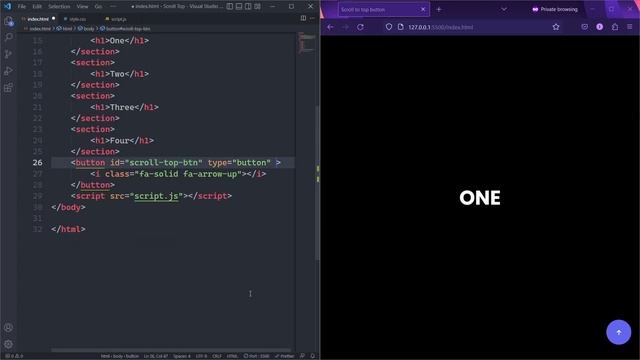Switch to the script.js editor tab
Image resolution: width=640 pixels, height=360 pixels.
pyautogui.click(x=118, y=19)
